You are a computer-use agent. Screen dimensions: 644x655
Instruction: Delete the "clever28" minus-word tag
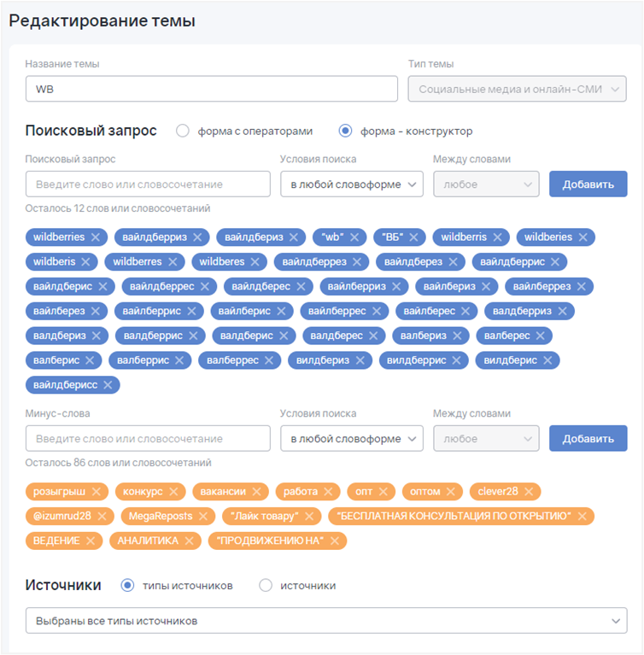coord(529,491)
